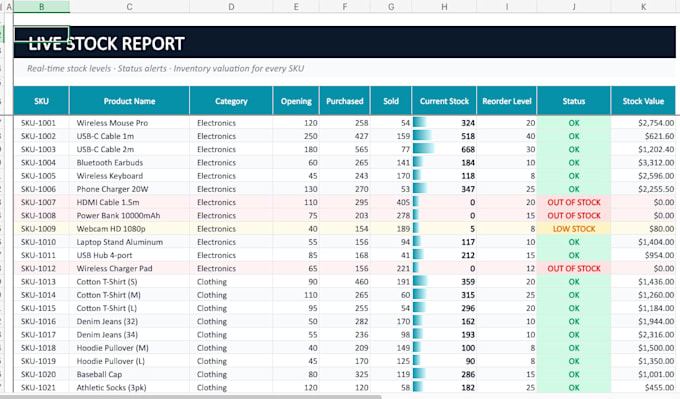The height and width of the screenshot is (399, 680).
Task: Select column C header
Action: [x=129, y=7]
